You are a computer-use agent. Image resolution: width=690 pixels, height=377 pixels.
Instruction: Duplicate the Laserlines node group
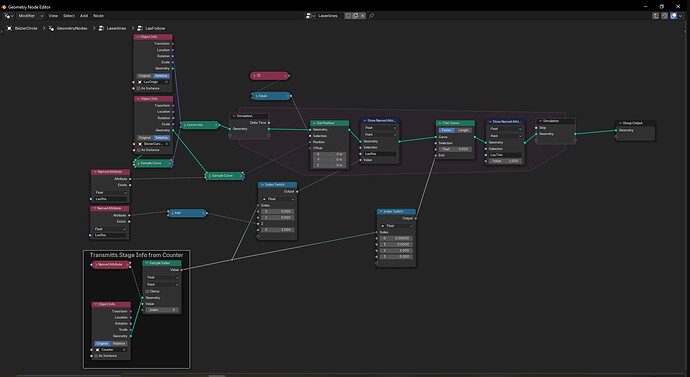tap(355, 16)
